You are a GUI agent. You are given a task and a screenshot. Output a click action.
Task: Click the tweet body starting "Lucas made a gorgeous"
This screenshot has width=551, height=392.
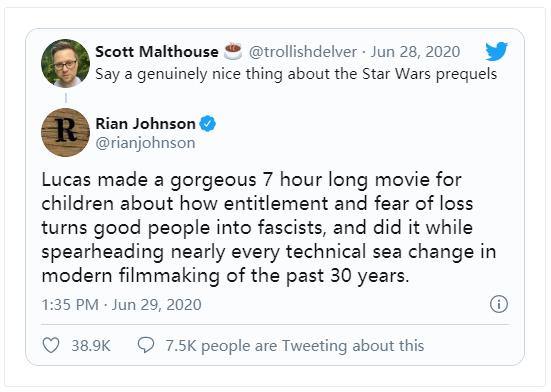point(269,228)
